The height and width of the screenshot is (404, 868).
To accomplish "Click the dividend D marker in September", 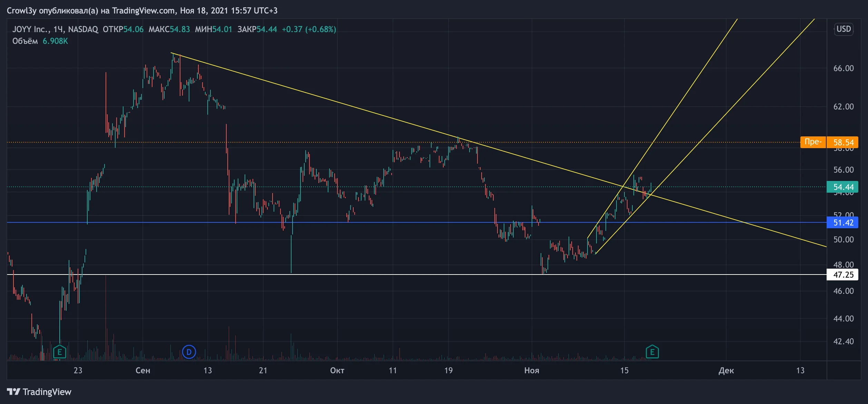I will click(189, 352).
